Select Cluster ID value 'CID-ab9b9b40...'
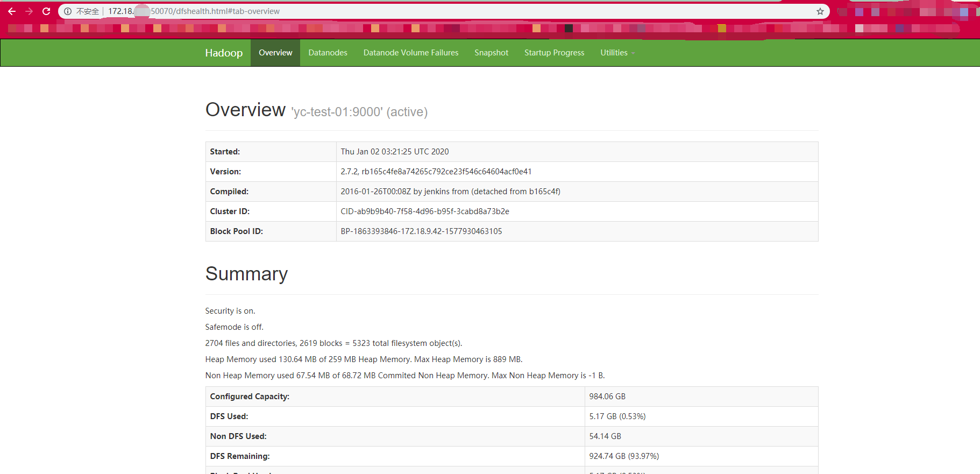 pyautogui.click(x=424, y=211)
